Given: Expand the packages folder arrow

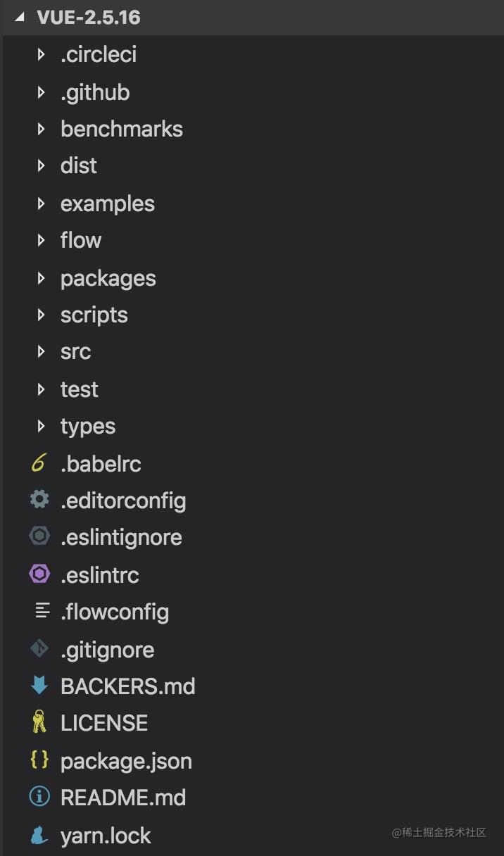Looking at the screenshot, I should [x=42, y=278].
